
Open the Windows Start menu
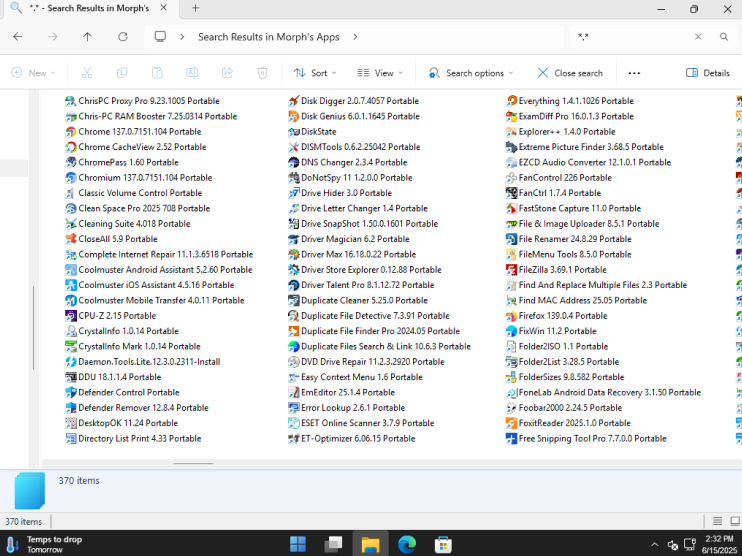point(298,544)
